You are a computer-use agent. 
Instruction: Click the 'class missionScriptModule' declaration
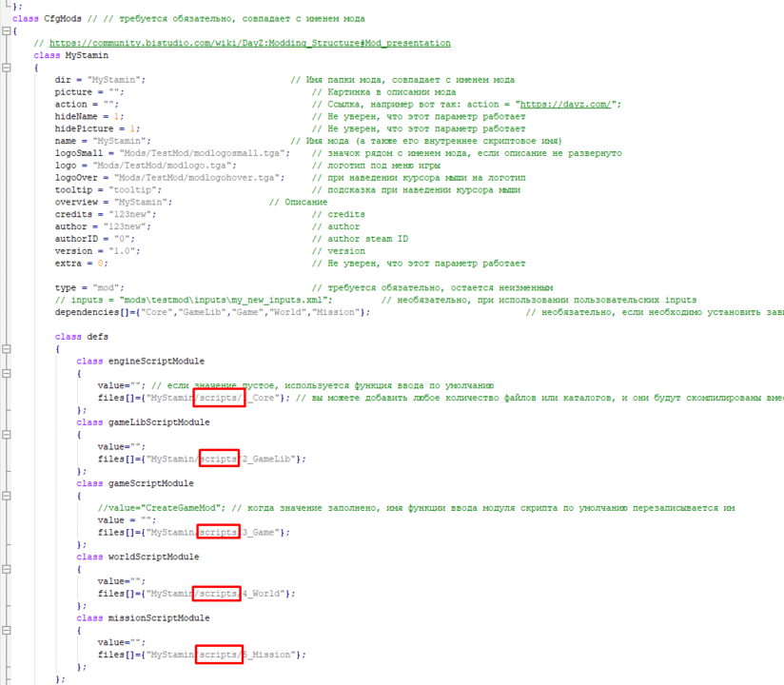click(143, 618)
